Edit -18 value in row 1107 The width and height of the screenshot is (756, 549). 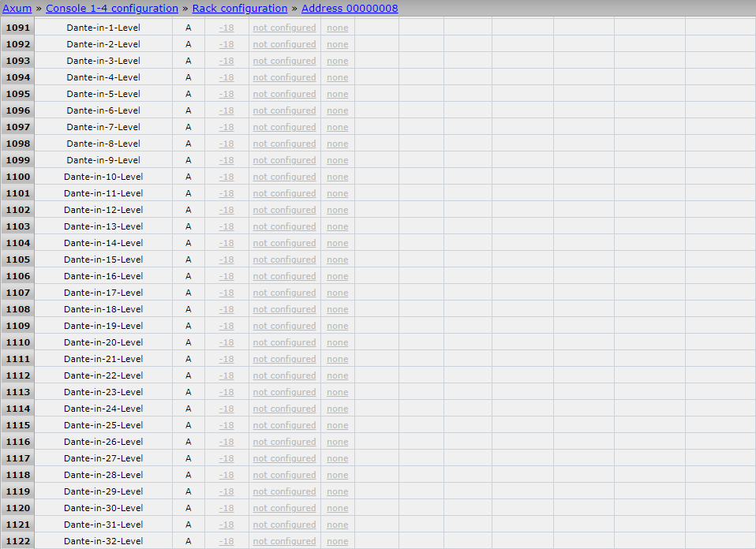226,293
